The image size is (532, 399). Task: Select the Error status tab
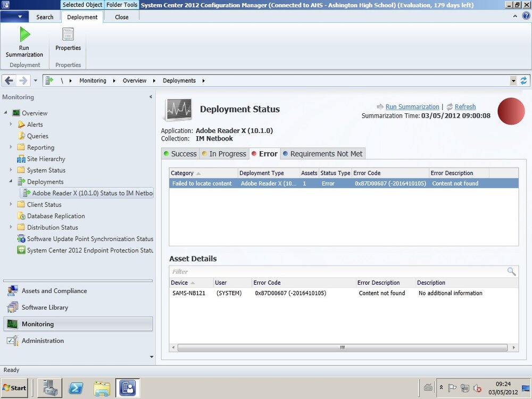[264, 154]
